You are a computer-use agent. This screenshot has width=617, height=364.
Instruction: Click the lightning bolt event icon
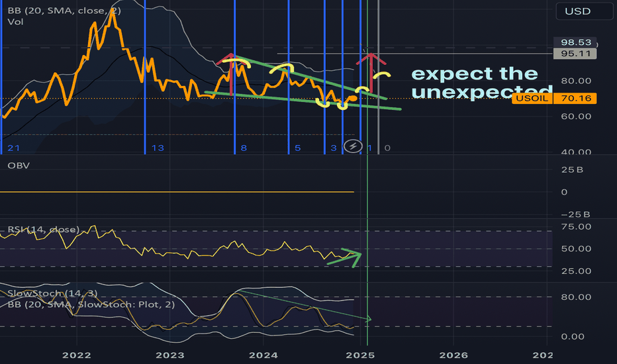point(353,146)
